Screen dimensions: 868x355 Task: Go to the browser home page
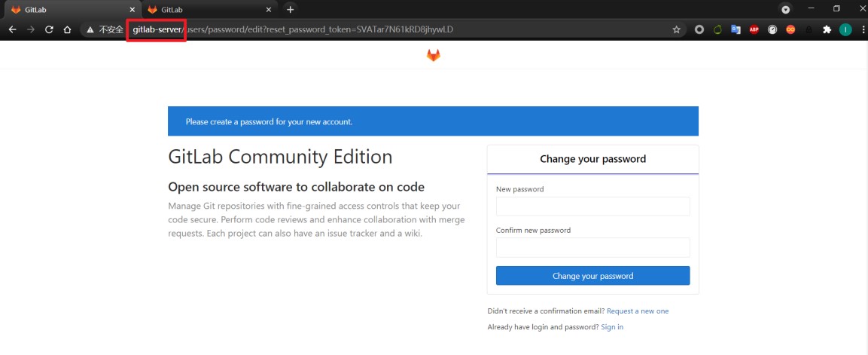(67, 30)
